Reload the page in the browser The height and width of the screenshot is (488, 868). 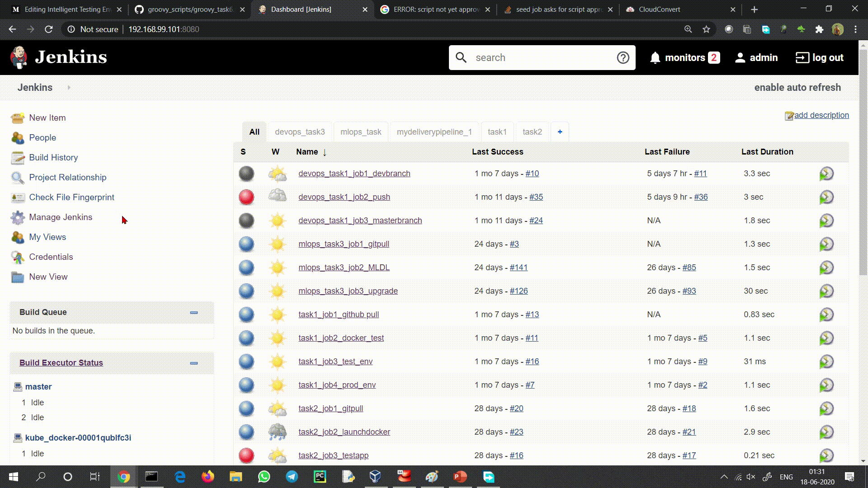(x=49, y=29)
